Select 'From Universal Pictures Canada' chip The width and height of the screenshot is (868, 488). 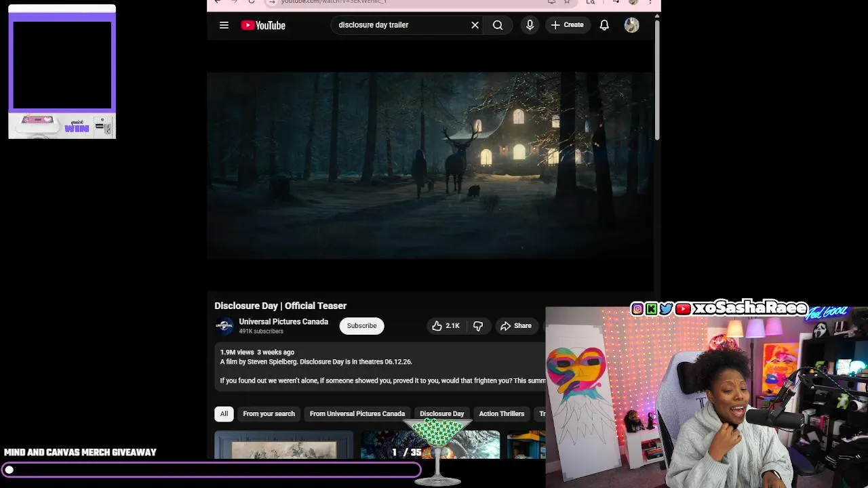pyautogui.click(x=357, y=413)
